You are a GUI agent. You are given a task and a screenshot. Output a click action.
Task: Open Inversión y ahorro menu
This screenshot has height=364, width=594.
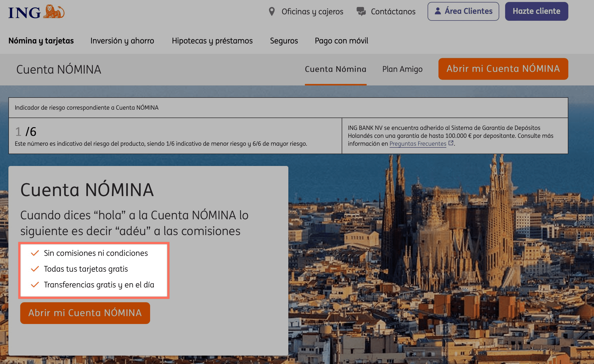pyautogui.click(x=122, y=41)
